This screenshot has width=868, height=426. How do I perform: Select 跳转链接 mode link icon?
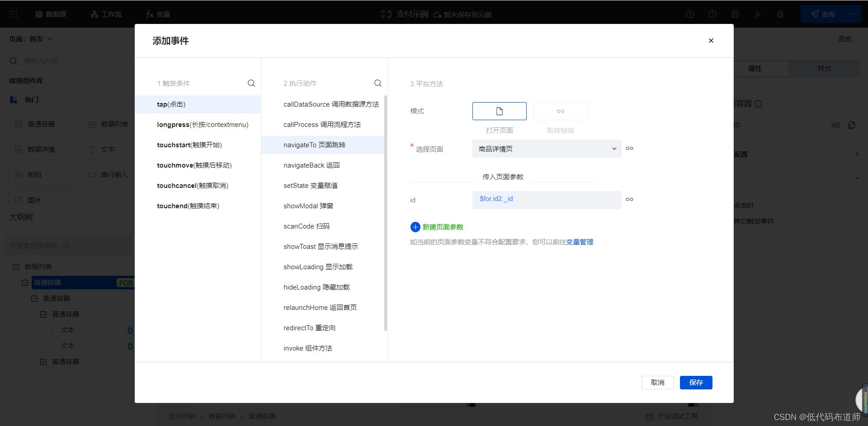point(560,111)
